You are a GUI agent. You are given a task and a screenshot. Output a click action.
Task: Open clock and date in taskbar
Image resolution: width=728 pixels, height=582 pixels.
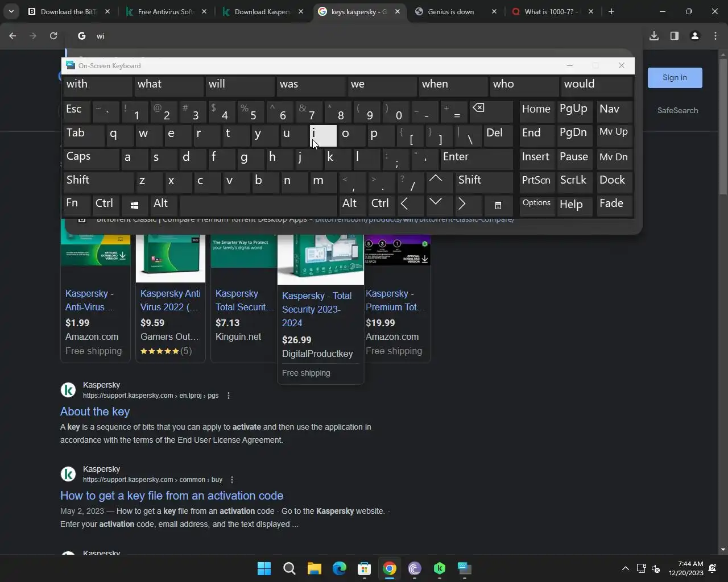pos(686,568)
